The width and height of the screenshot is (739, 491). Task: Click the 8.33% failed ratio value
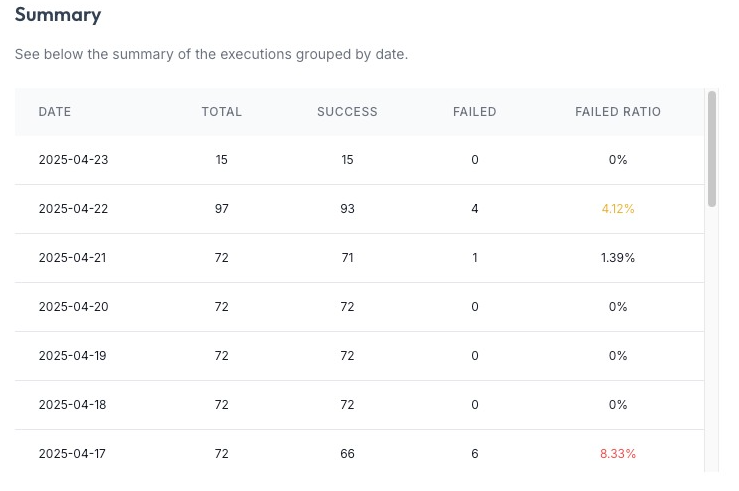click(617, 454)
